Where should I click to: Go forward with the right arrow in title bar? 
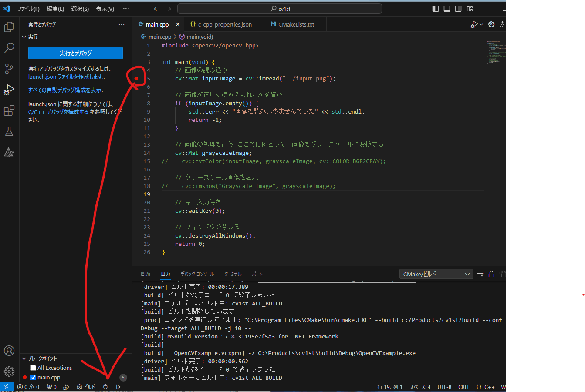(x=168, y=9)
